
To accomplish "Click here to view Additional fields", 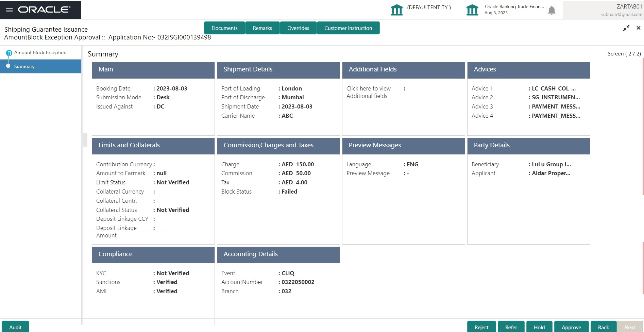I will click(368, 92).
